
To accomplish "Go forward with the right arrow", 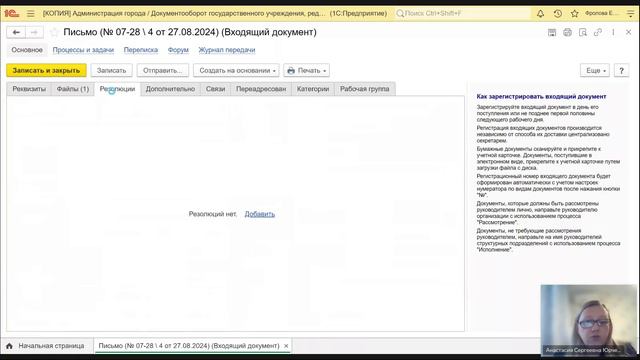I will point(35,32).
